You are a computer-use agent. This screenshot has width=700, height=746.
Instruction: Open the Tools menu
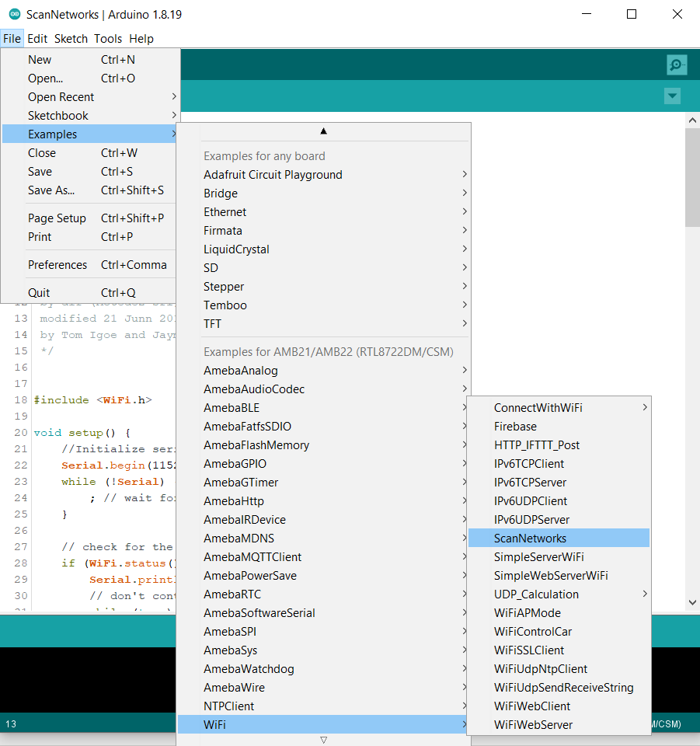[108, 39]
